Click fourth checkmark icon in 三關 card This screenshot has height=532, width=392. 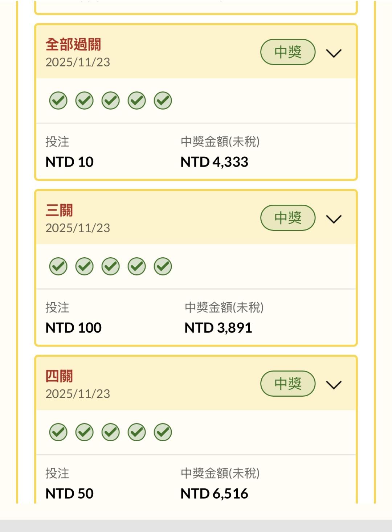(137, 266)
